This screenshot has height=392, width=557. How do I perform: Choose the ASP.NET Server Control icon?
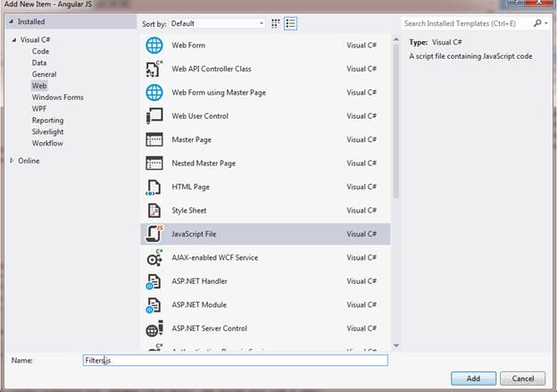(154, 329)
